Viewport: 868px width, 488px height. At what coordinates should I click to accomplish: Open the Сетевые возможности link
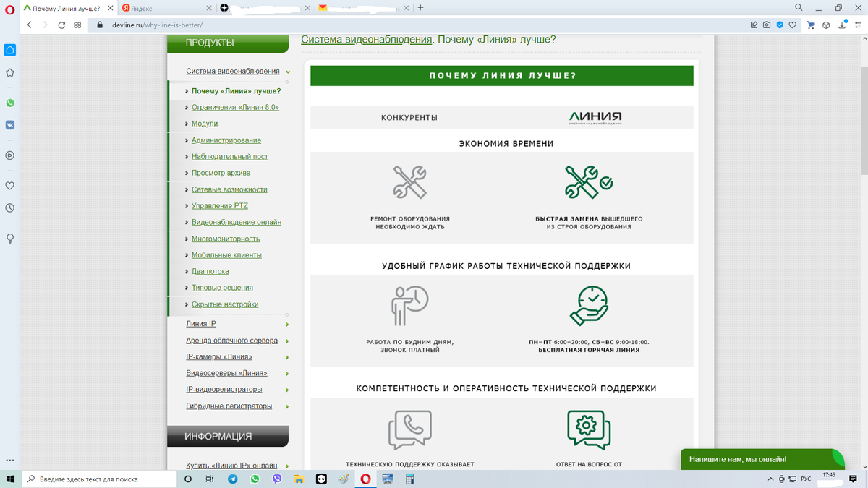coord(229,189)
